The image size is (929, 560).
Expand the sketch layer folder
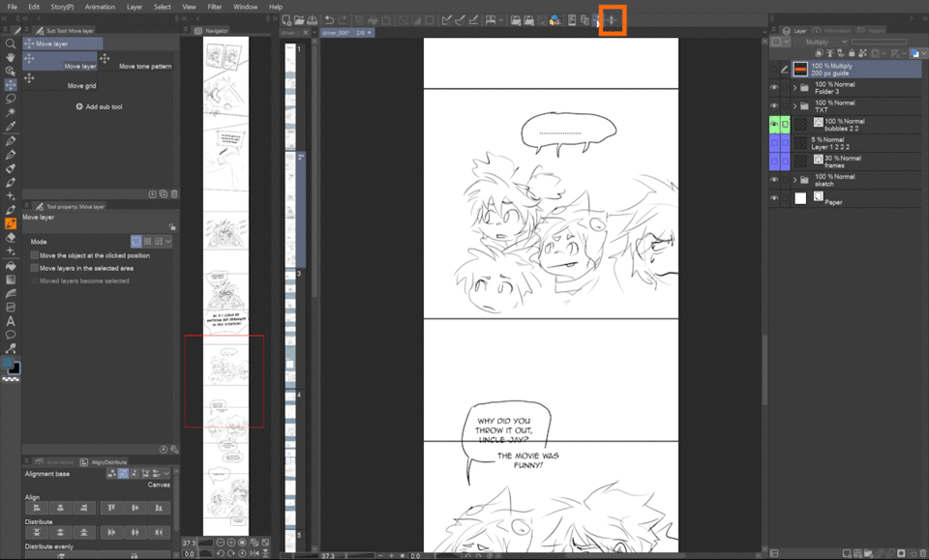coord(795,180)
